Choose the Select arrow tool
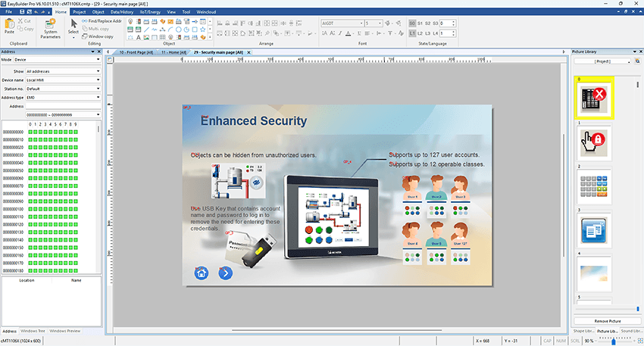644x346 pixels. (x=73, y=26)
